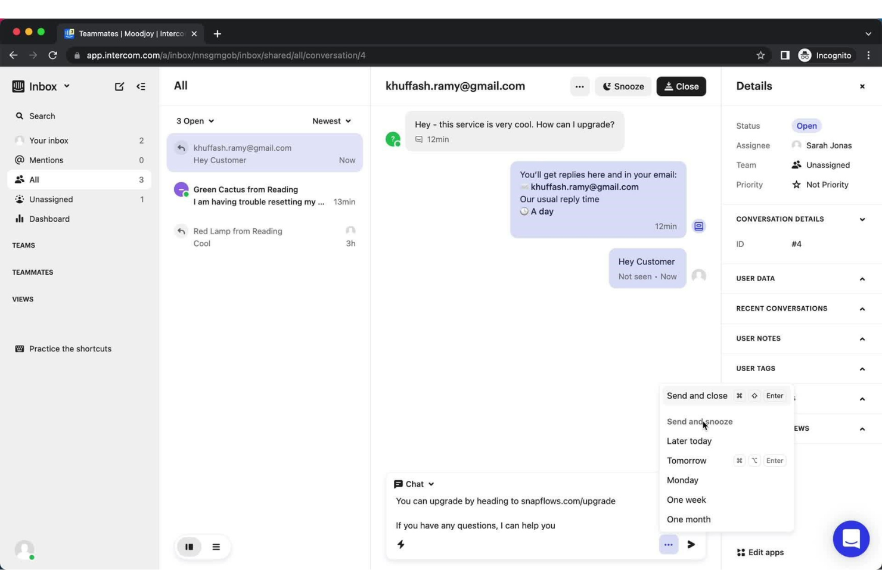This screenshot has width=882, height=588.
Task: Open the compose new conversation icon
Action: point(119,86)
